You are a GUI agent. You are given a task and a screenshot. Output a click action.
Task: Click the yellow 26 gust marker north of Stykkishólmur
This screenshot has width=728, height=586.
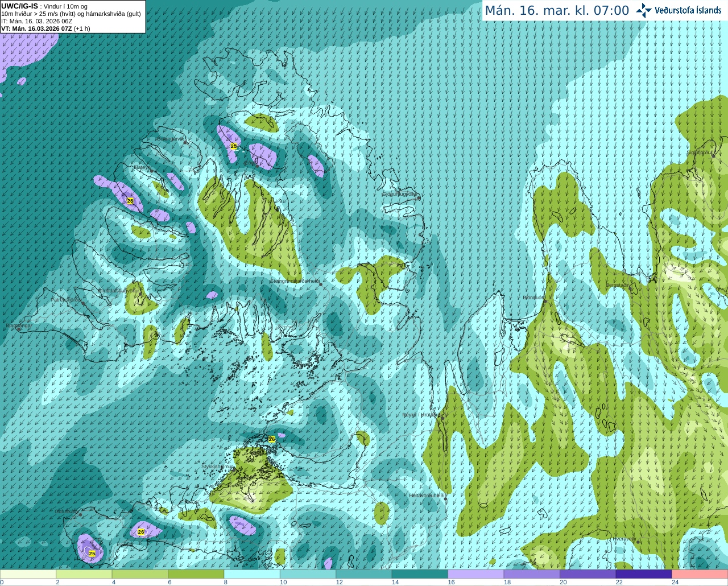[272, 439]
